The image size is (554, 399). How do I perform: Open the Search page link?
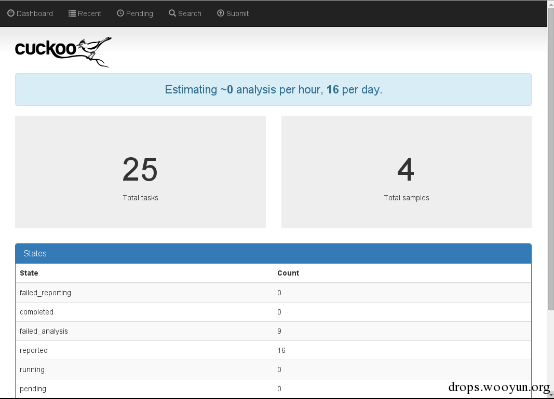pos(185,13)
